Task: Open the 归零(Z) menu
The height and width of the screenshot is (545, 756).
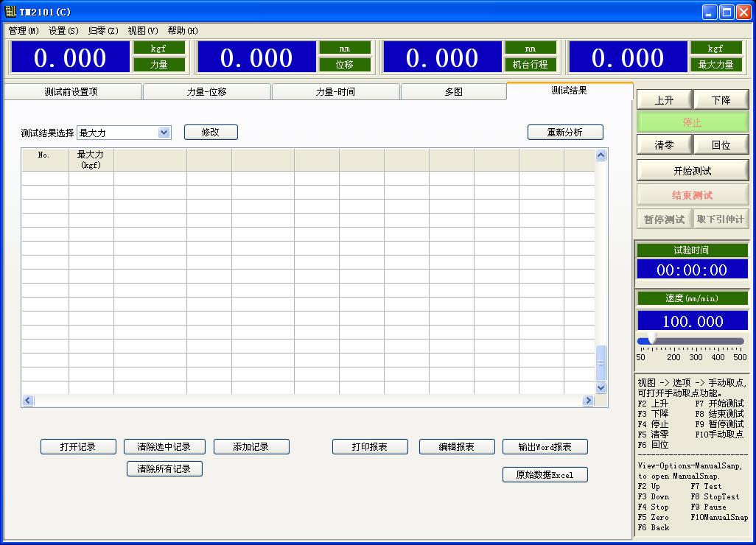Action: coord(103,31)
